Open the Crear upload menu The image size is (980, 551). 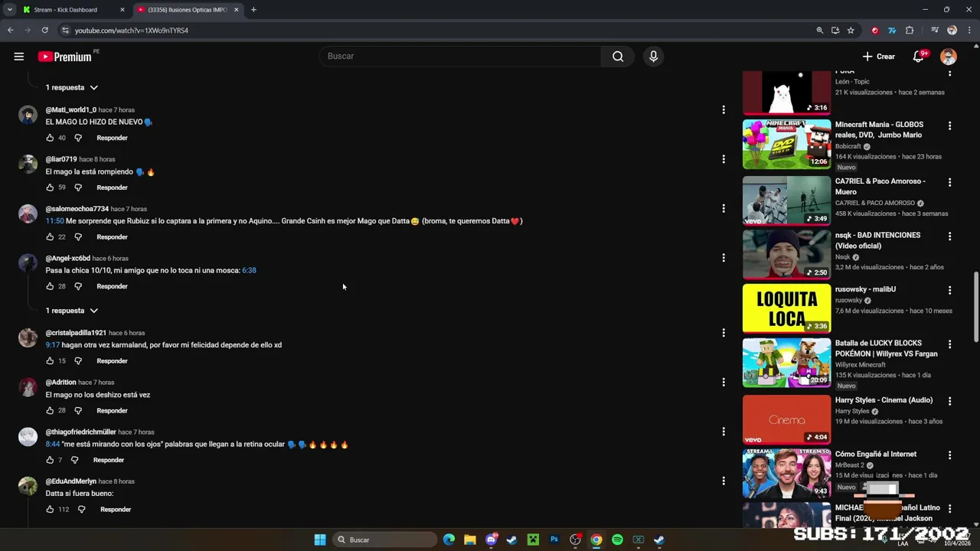pos(879,57)
